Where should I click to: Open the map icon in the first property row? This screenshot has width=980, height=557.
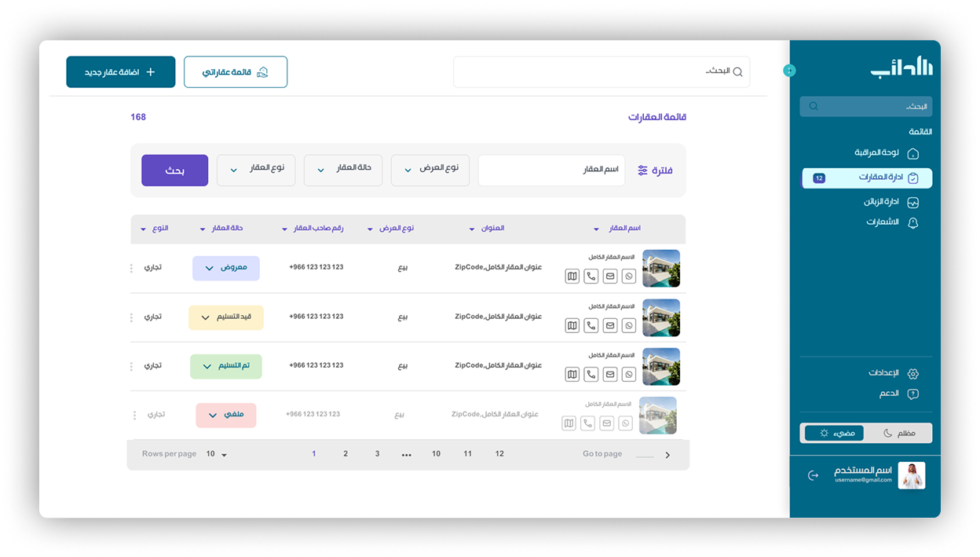(572, 277)
